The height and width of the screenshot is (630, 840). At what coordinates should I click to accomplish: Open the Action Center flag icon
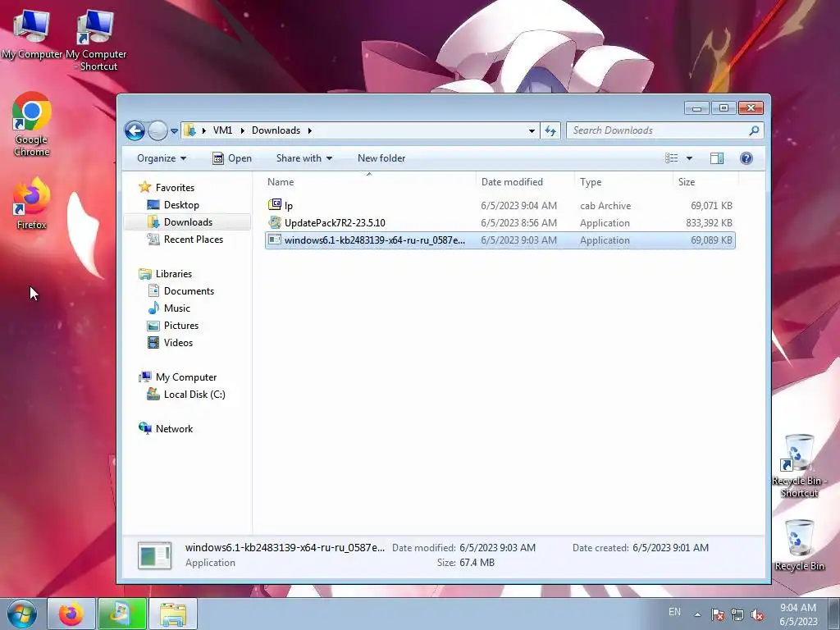tap(718, 614)
